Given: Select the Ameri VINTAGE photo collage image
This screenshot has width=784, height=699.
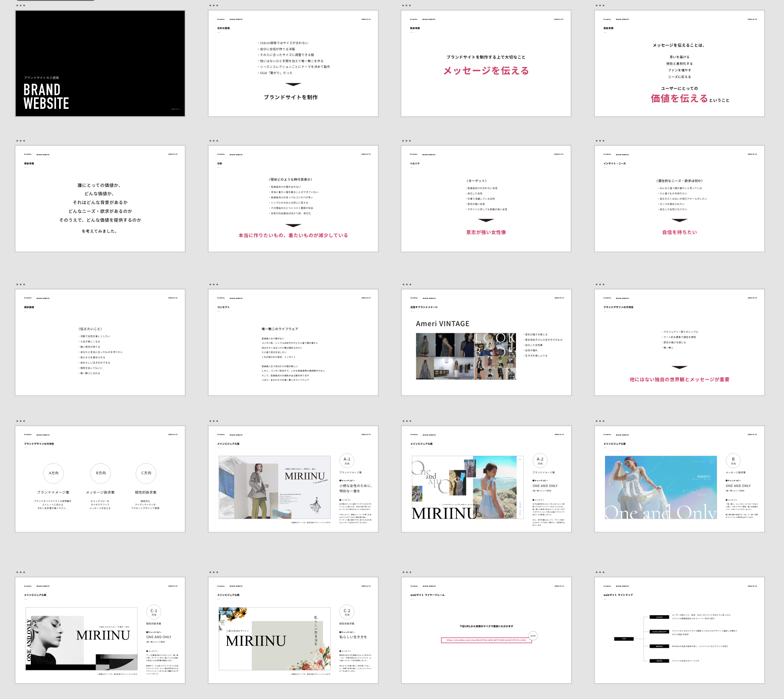Looking at the screenshot, I should (466, 356).
